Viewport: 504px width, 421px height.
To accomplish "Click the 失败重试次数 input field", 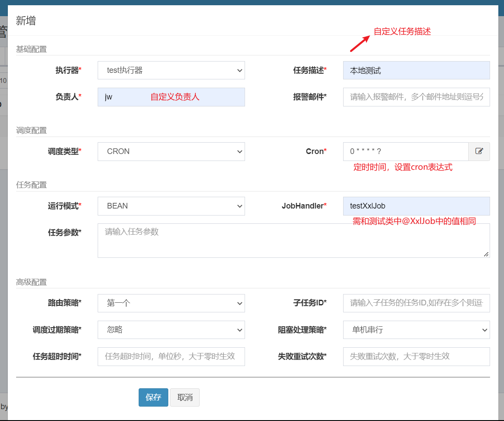I will 416,356.
